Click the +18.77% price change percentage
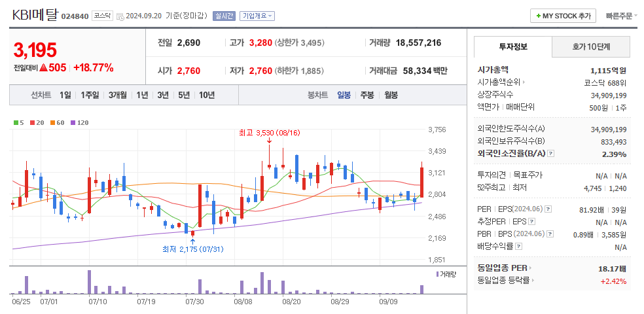644x314 pixels. pos(94,68)
